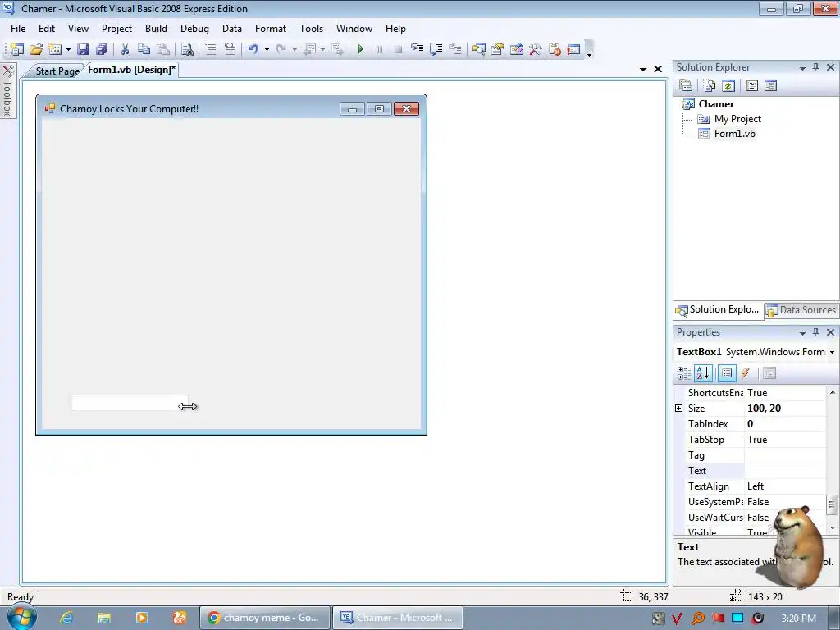Click the Paste toolbar icon
The width and height of the screenshot is (840, 630).
click(163, 49)
